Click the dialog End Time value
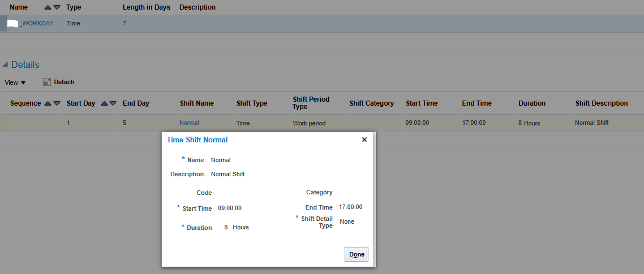Viewport: 644px width, 274px height. pyautogui.click(x=351, y=207)
